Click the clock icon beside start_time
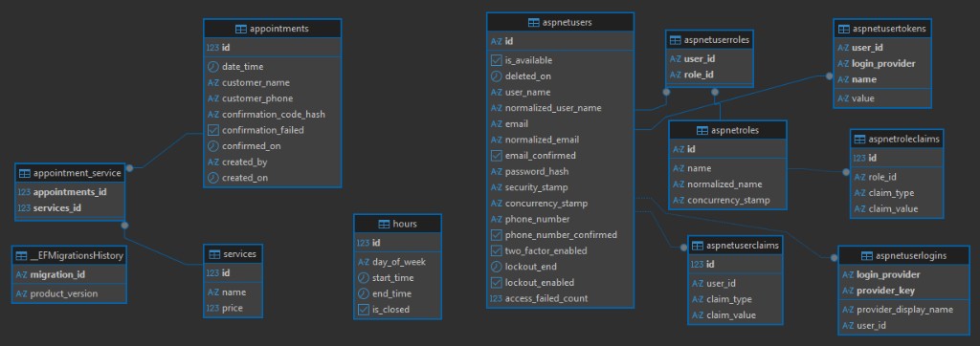The image size is (980, 346). click(x=364, y=278)
